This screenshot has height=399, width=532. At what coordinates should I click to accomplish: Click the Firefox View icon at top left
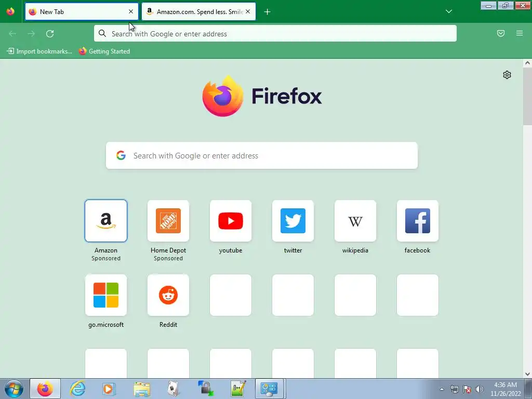[x=10, y=11]
